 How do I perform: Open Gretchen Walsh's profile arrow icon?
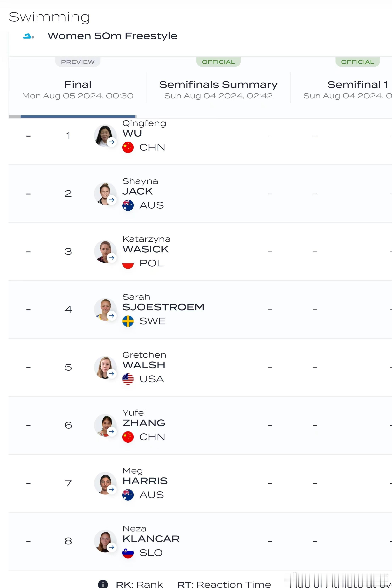coord(112,374)
